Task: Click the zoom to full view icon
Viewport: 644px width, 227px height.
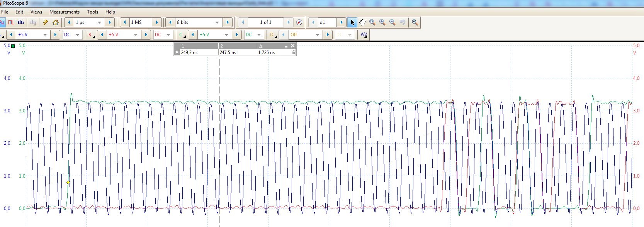Action: (x=415, y=22)
